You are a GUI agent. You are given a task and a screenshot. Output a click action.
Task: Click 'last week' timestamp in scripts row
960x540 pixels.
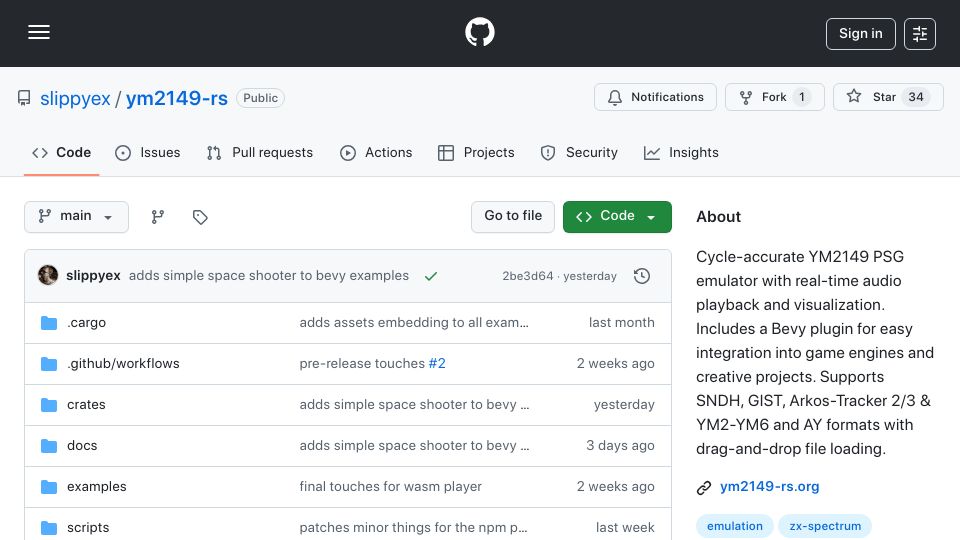[625, 528]
